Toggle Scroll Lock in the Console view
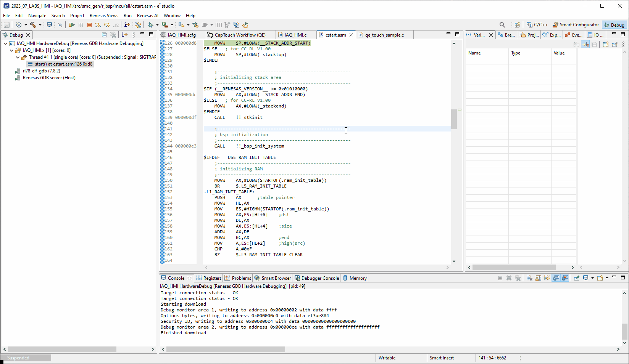Viewport: 629px width, 364px height. (538, 278)
